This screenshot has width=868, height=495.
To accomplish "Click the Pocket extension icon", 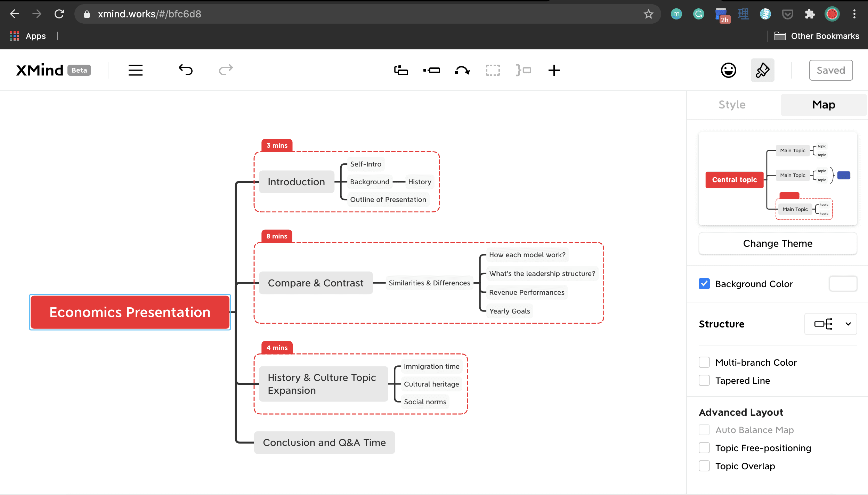I will (787, 14).
